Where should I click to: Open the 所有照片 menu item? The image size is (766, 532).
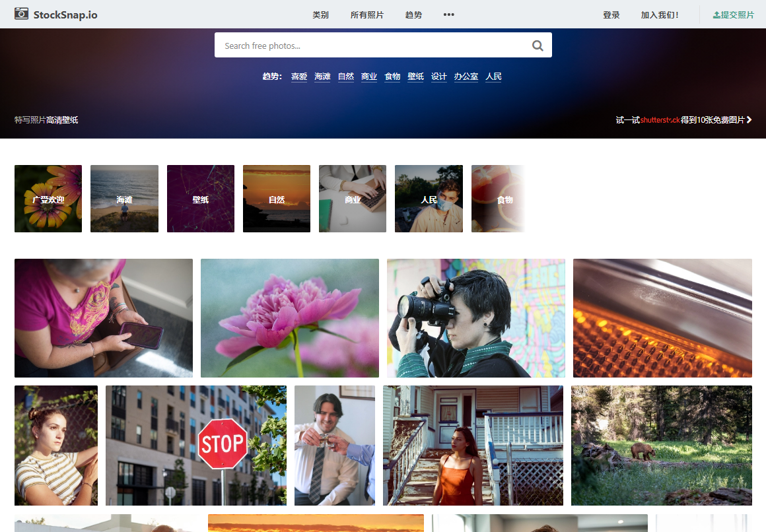coord(367,15)
